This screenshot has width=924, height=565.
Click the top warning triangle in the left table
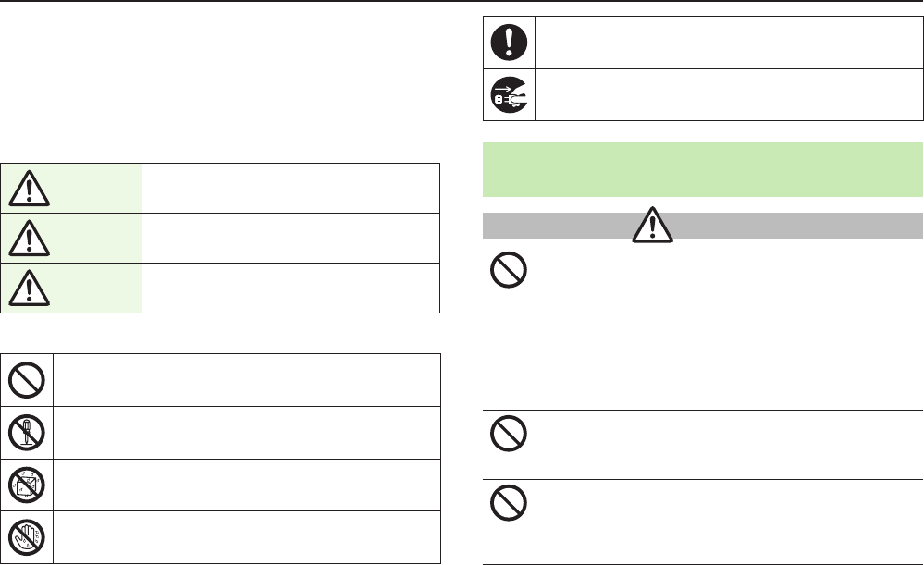[x=27, y=190]
